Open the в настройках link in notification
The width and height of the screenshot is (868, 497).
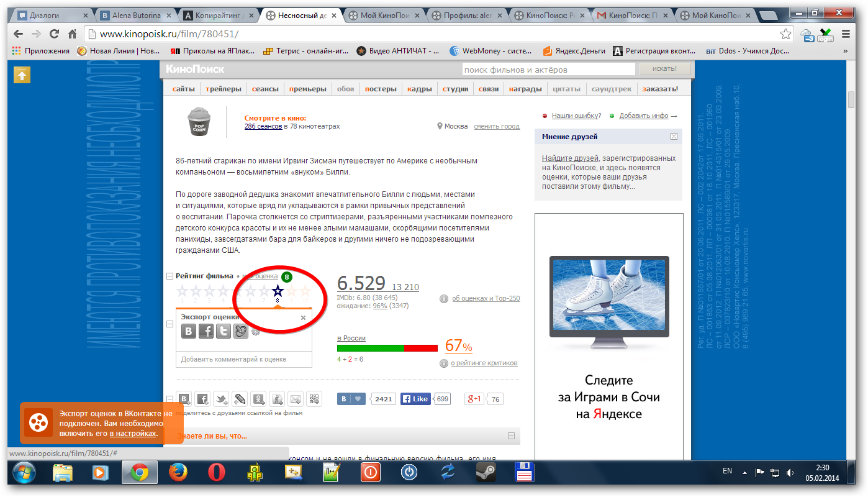133,434
